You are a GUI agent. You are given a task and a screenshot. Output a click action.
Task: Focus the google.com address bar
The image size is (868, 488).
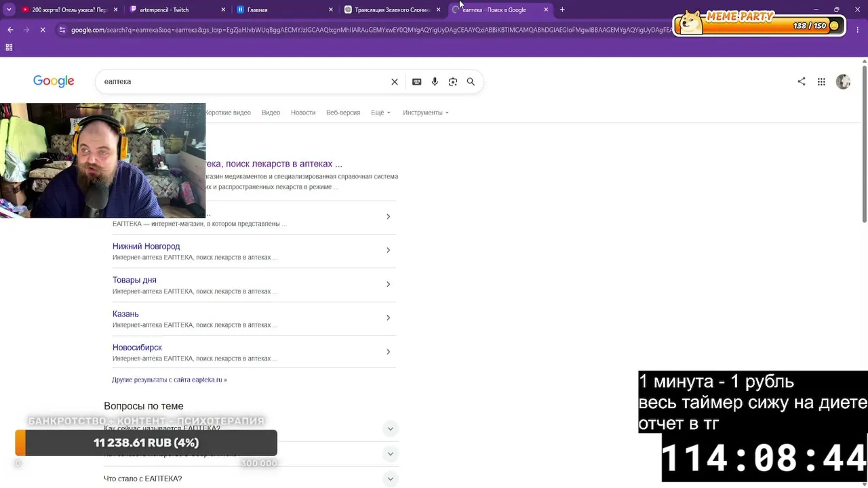click(370, 30)
